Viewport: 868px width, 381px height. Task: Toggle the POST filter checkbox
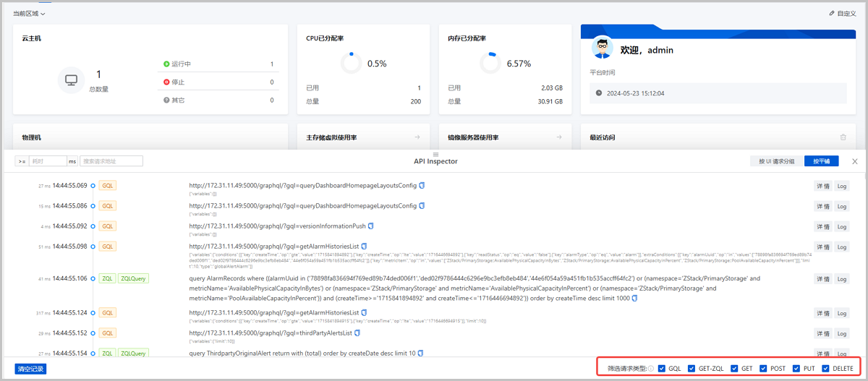764,369
